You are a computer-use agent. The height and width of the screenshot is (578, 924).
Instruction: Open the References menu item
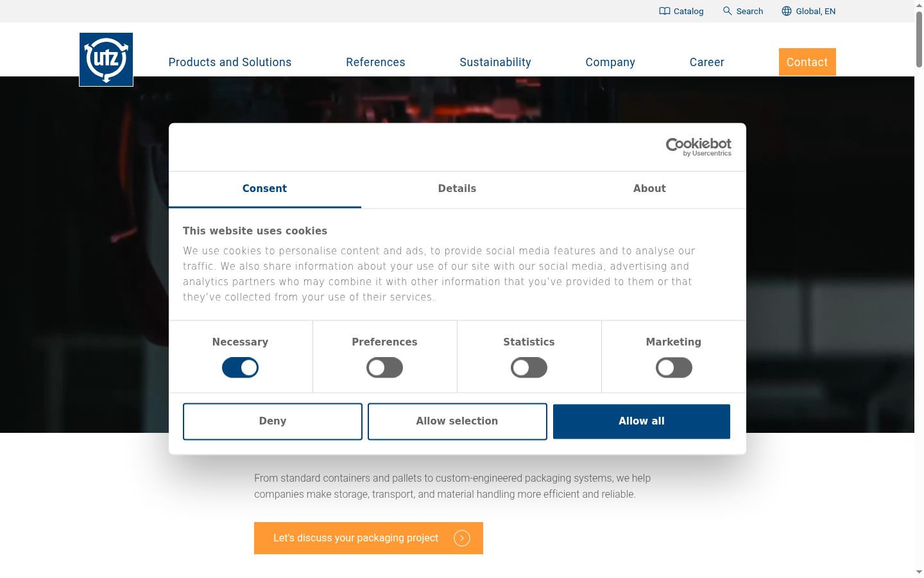[375, 62]
